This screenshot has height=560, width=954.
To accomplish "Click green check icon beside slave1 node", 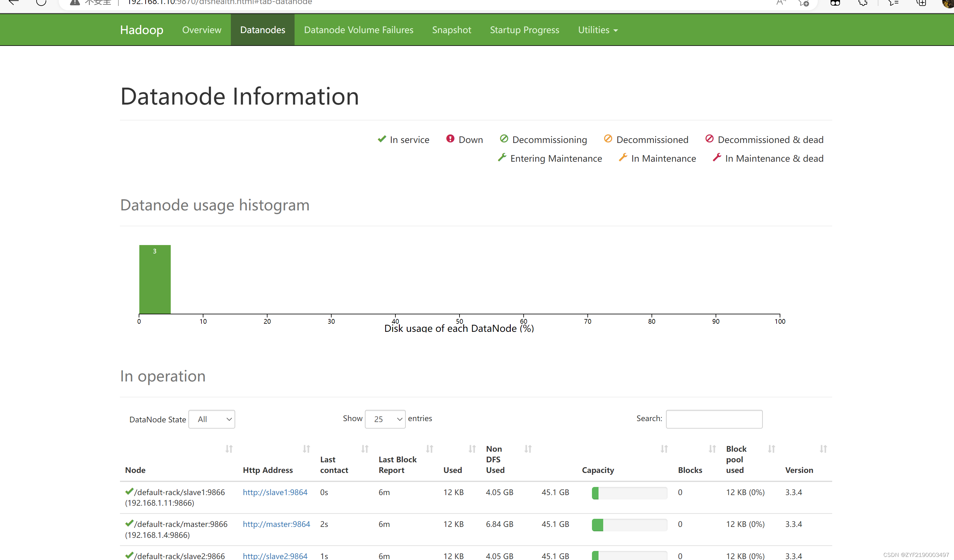I will (x=129, y=491).
